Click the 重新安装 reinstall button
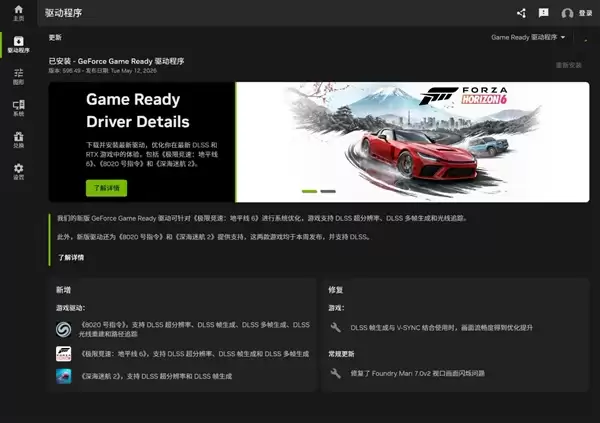The width and height of the screenshot is (600, 423). coord(568,65)
